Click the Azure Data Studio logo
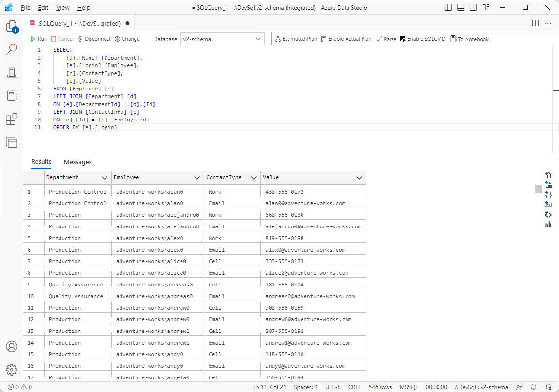This screenshot has width=559, height=392. [x=9, y=7]
